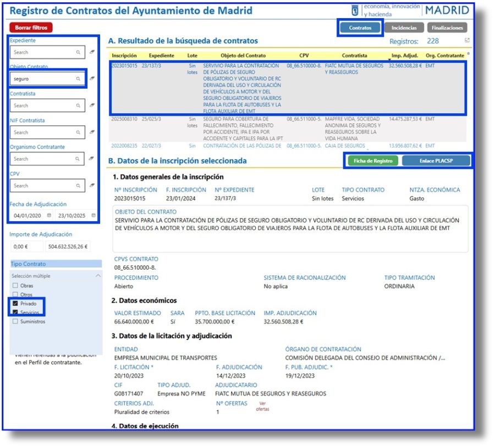Click minimum Importe de Adjudicación 0,00 €
Screen dimensions: 495x448
(x=26, y=247)
